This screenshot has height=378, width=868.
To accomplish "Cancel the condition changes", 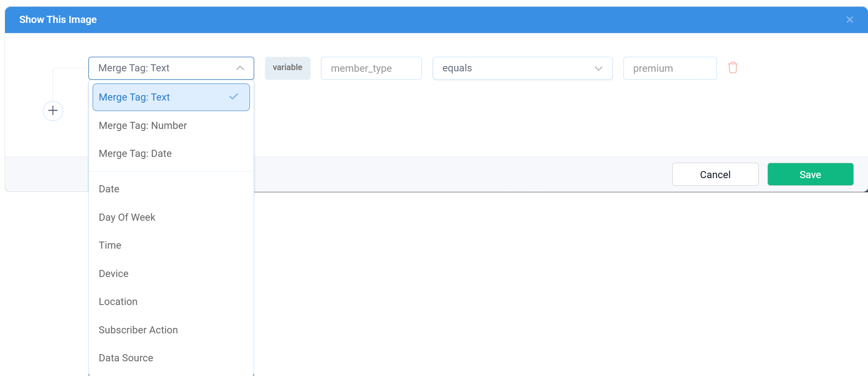I will coord(715,174).
